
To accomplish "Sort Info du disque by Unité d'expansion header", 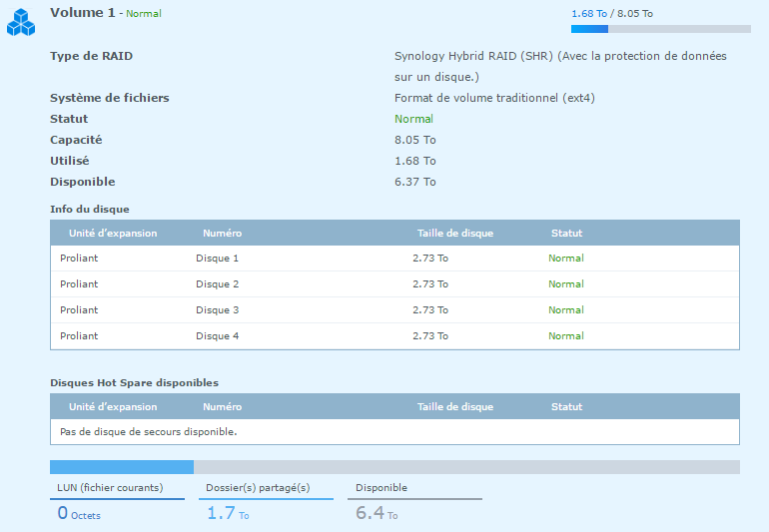I will point(113,233).
